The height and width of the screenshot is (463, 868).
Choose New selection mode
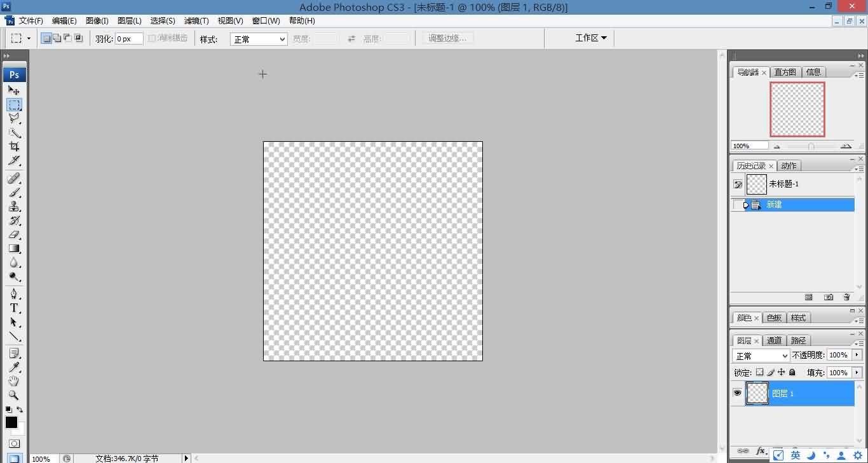[x=46, y=38]
